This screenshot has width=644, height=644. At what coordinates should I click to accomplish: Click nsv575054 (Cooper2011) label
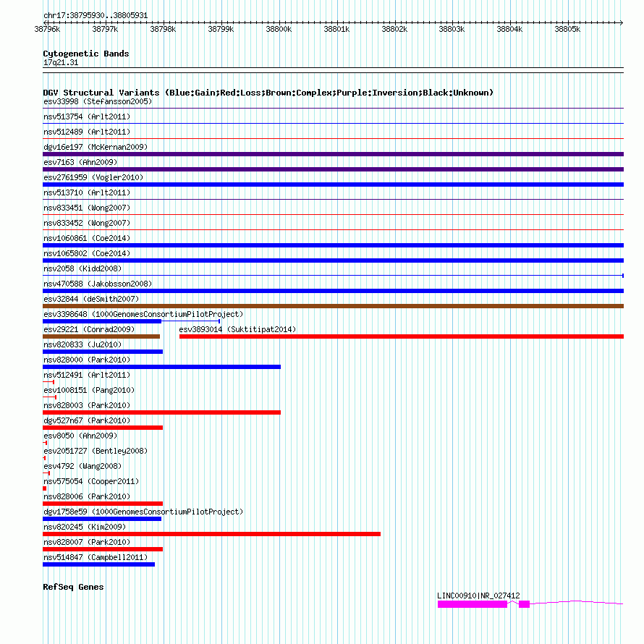(91, 481)
